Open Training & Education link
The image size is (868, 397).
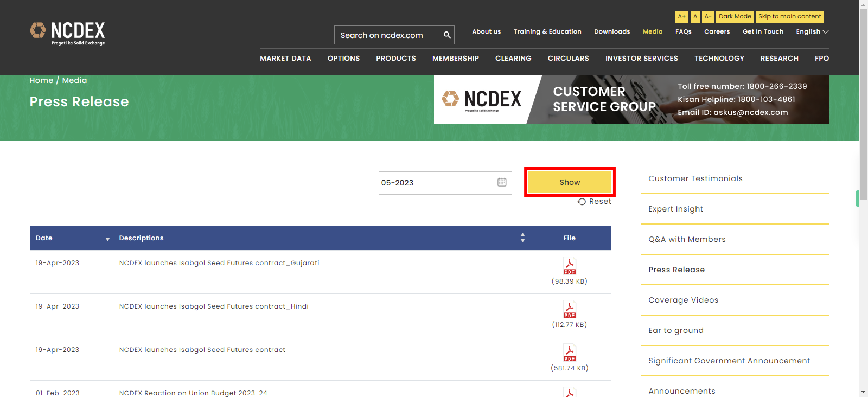click(x=547, y=31)
